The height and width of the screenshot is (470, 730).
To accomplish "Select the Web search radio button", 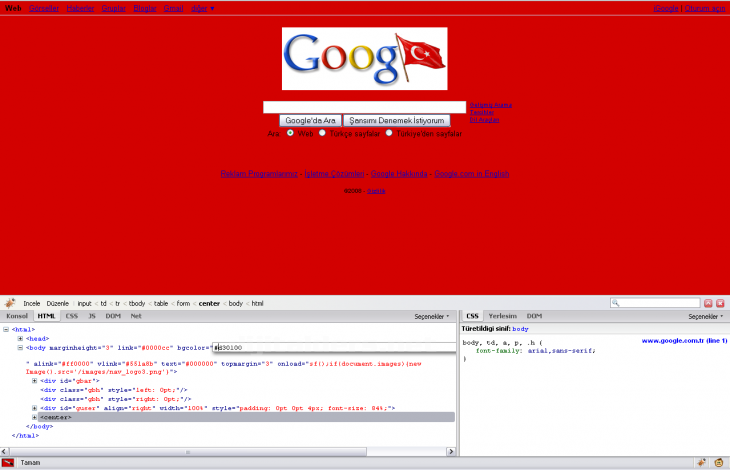I will [291, 133].
